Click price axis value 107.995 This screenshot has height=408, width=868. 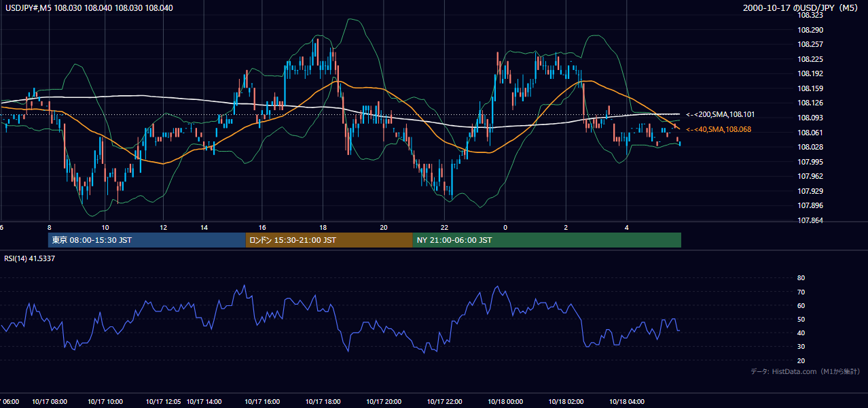pyautogui.click(x=810, y=162)
